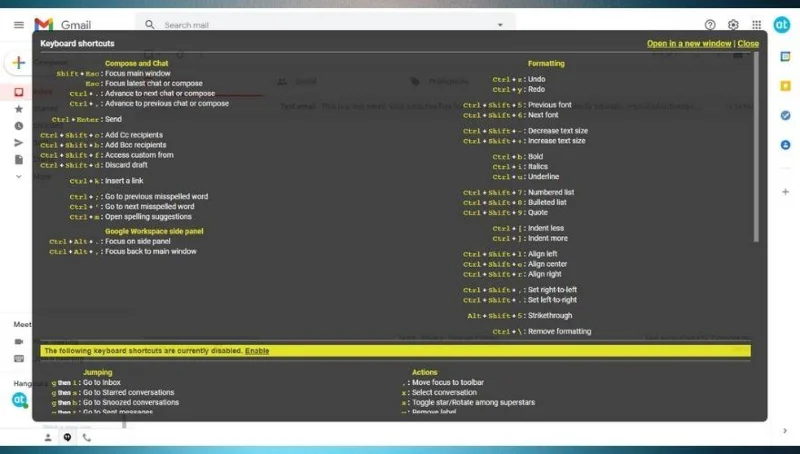800x454 pixels.
Task: Click the Hangouts user avatar
Action: (19, 400)
